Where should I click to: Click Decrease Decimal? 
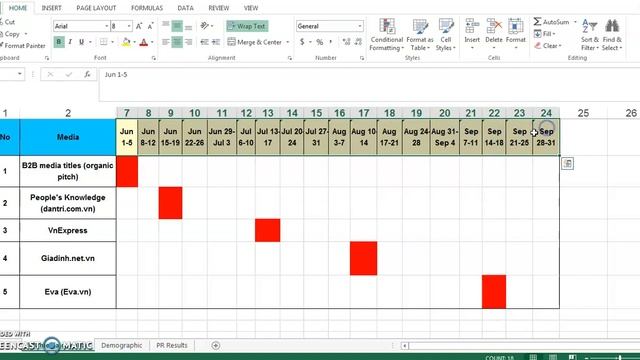tap(358, 42)
